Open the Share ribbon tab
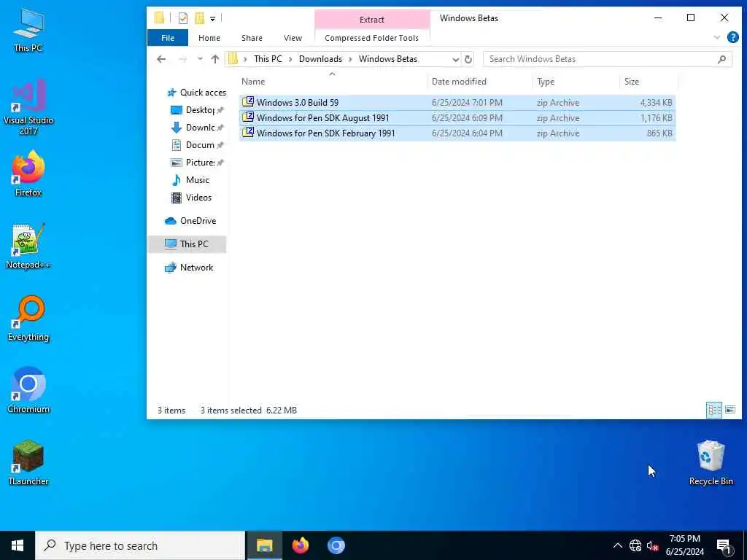 click(x=252, y=38)
